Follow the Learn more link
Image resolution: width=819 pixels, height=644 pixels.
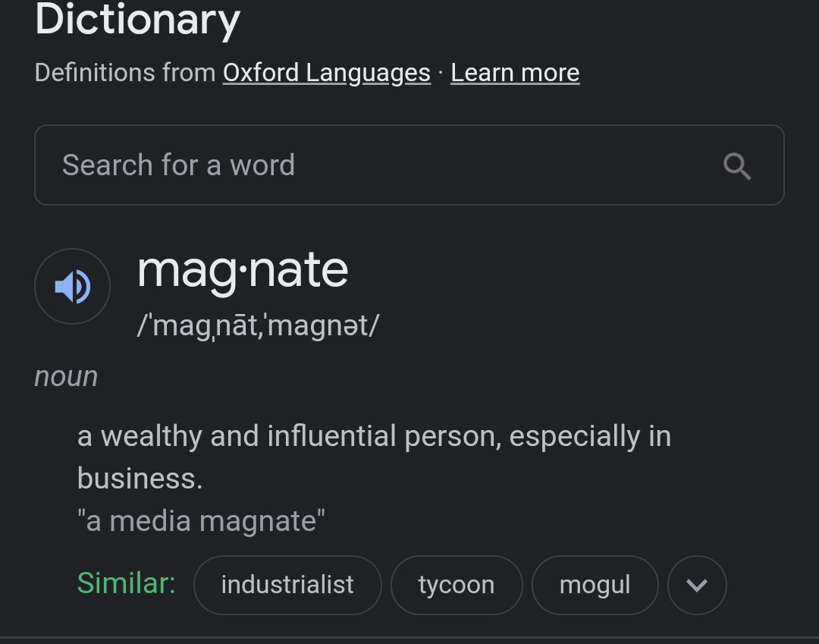click(515, 73)
